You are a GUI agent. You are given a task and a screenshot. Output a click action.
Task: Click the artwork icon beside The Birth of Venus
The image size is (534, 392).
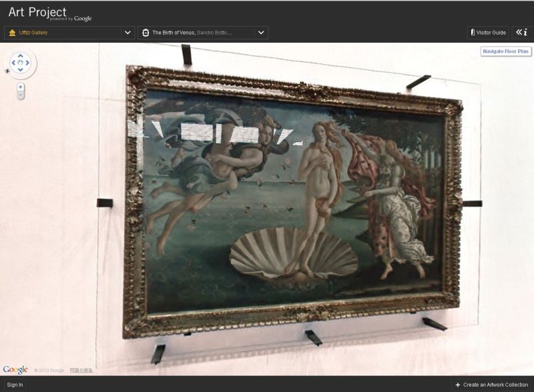(x=146, y=33)
